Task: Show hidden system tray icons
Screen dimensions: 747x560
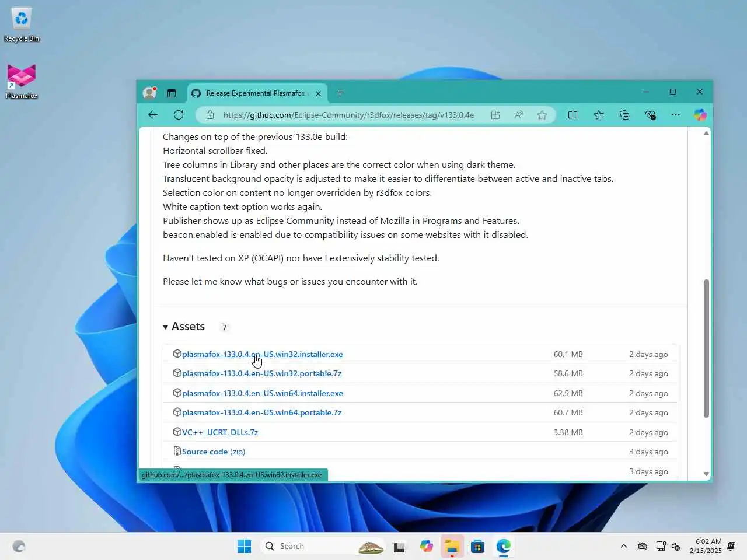Action: (623, 546)
